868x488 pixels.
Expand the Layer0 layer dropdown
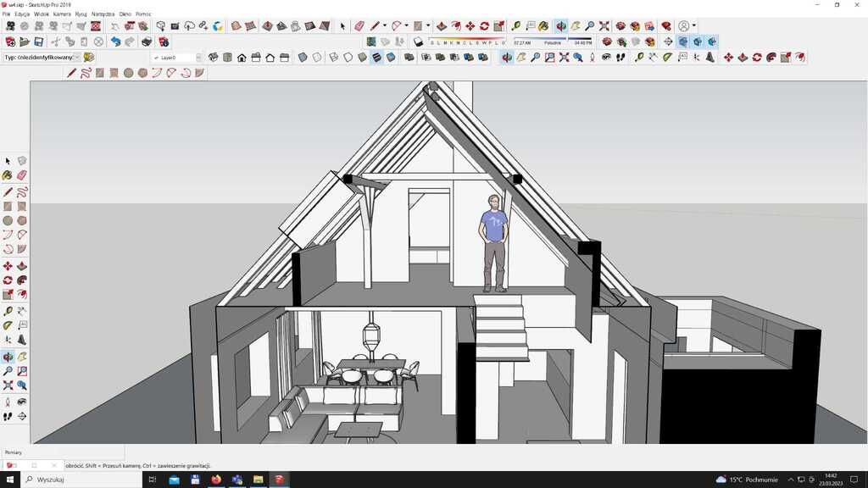198,58
